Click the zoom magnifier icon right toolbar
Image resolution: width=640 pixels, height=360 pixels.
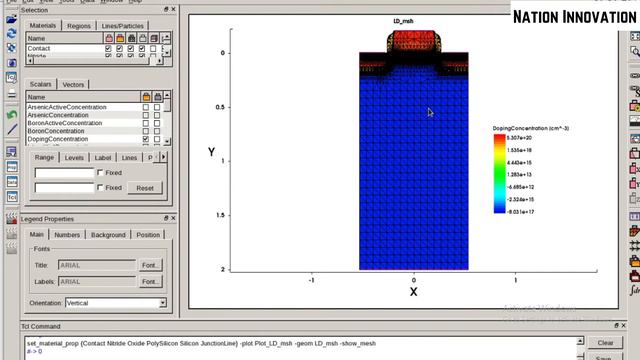[x=635, y=52]
